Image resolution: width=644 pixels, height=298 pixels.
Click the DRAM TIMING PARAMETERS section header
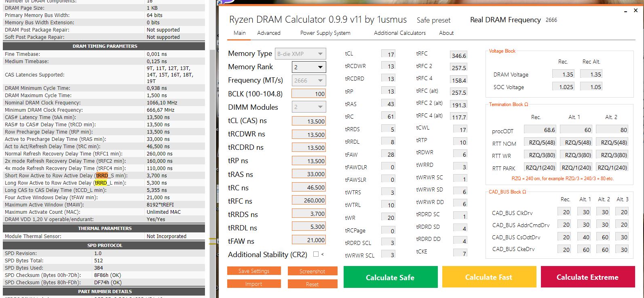104,46
